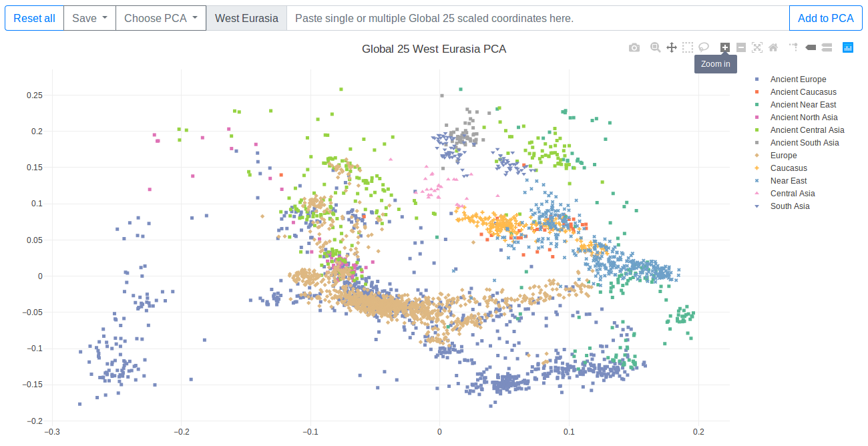This screenshot has height=446, width=868.
Task: Autoscale the plot axes
Action: (x=757, y=47)
